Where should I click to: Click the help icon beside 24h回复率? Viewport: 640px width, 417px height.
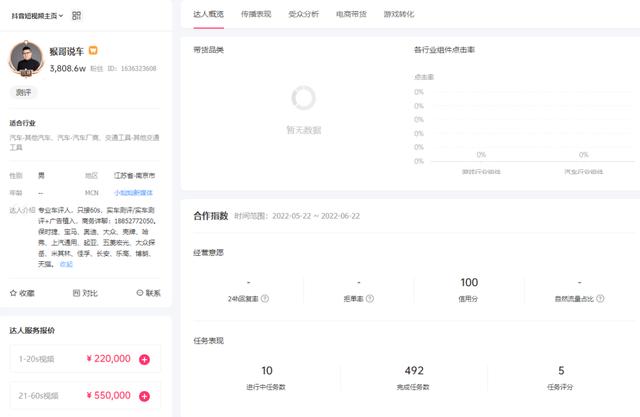265,299
